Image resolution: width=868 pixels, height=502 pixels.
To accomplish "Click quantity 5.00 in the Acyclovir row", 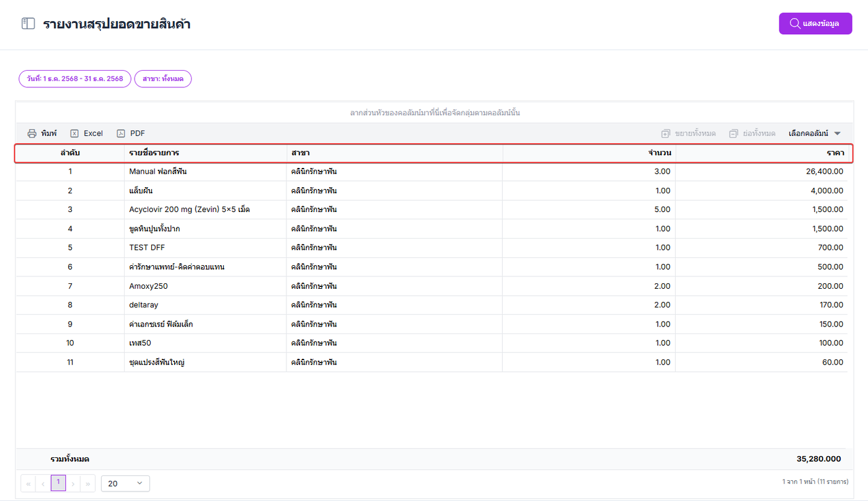I will 662,209.
